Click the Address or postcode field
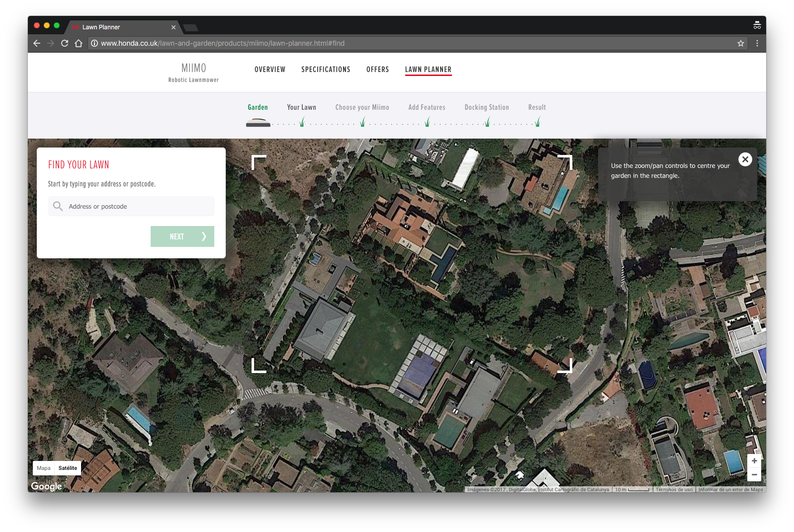The width and height of the screenshot is (794, 532). coord(131,206)
